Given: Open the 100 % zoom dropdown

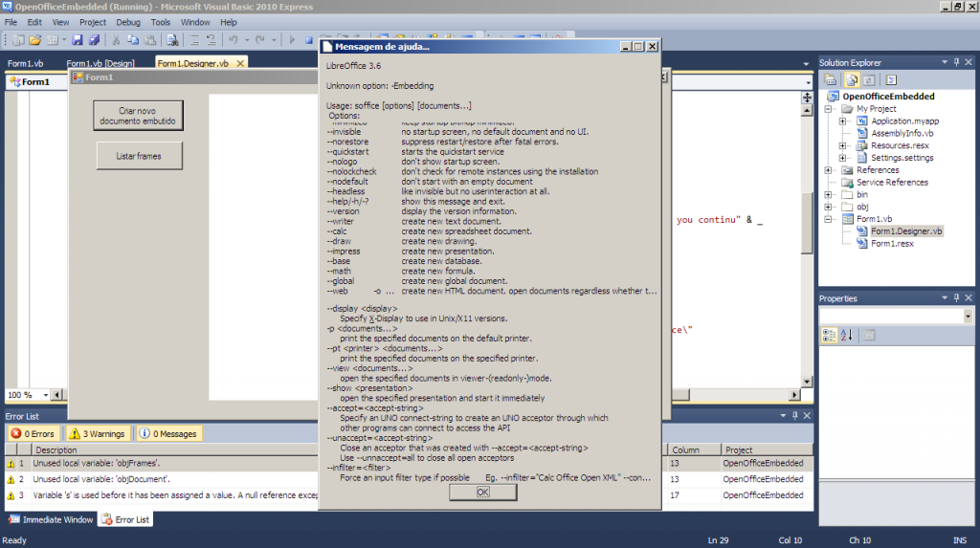Looking at the screenshot, I should click(43, 395).
